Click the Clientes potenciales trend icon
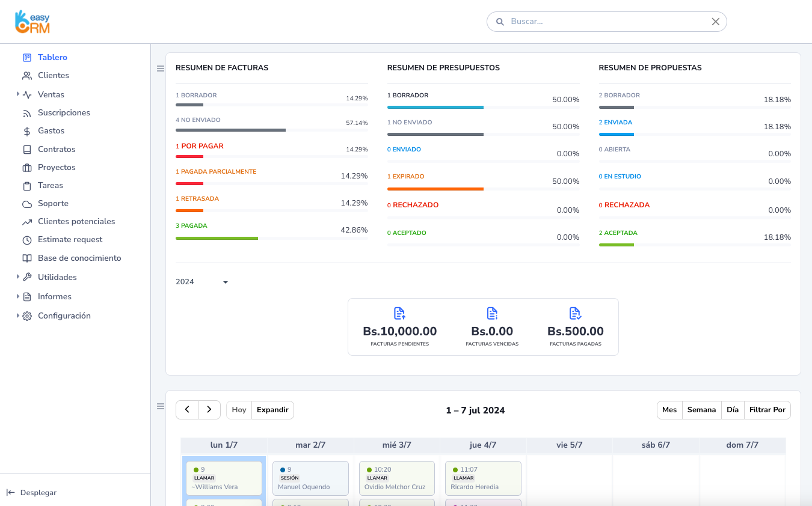Viewport: 812px width, 506px height. pyautogui.click(x=27, y=222)
